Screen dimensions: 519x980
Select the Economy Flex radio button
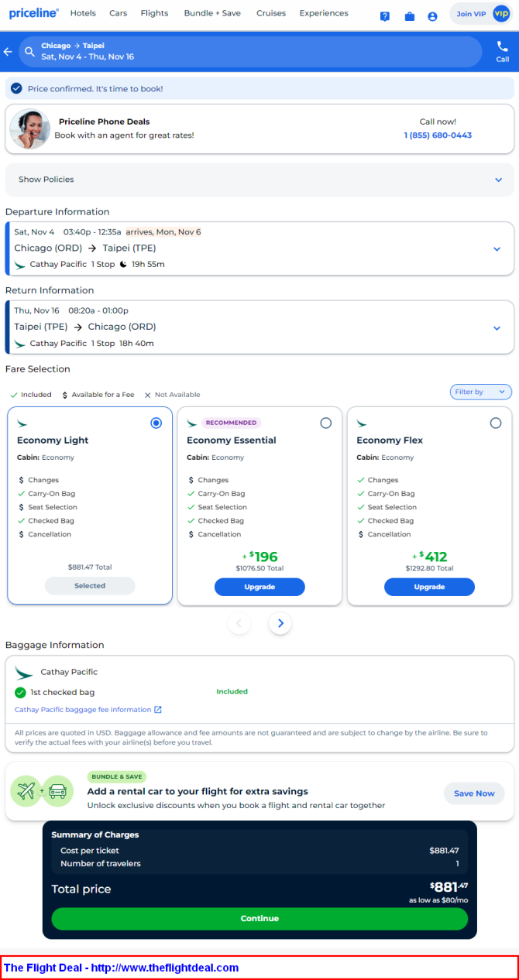(496, 423)
